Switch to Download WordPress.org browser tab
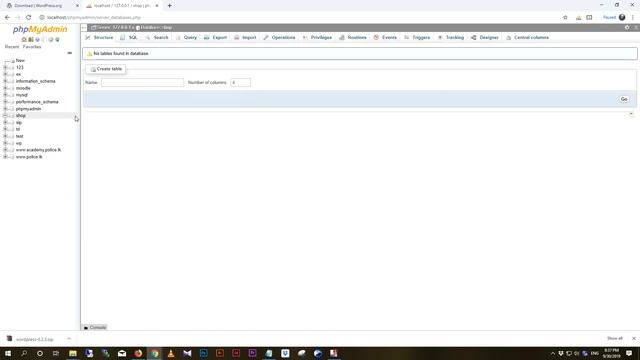 [38, 6]
